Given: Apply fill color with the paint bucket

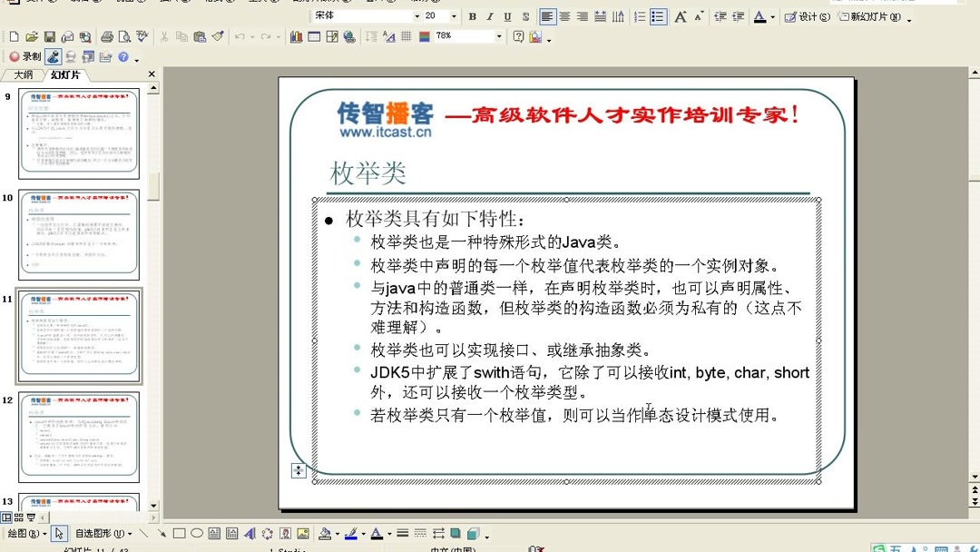Looking at the screenshot, I should click(x=327, y=533).
